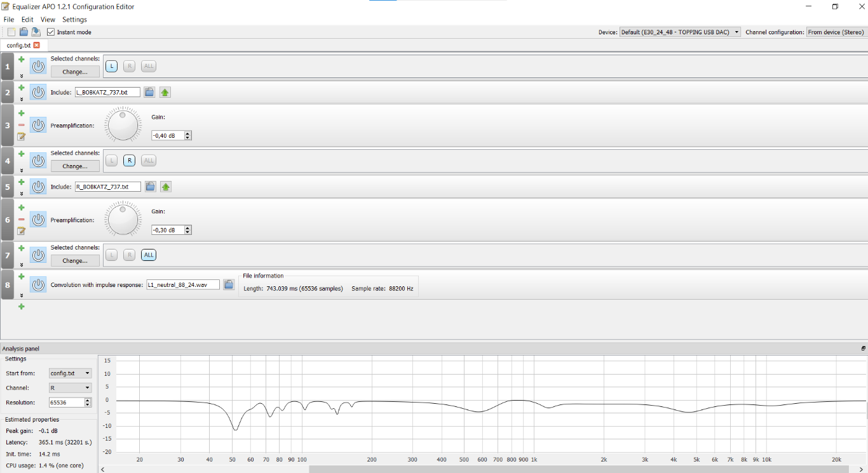The width and height of the screenshot is (868, 473).
Task: Select L channel in row 1
Action: point(111,66)
